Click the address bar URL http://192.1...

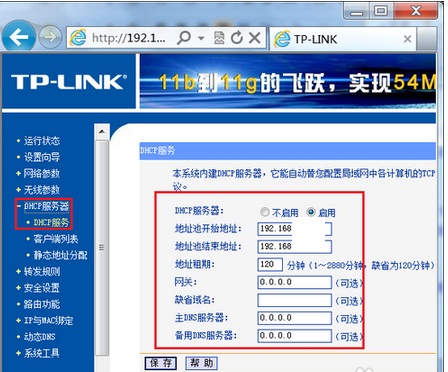[x=128, y=38]
